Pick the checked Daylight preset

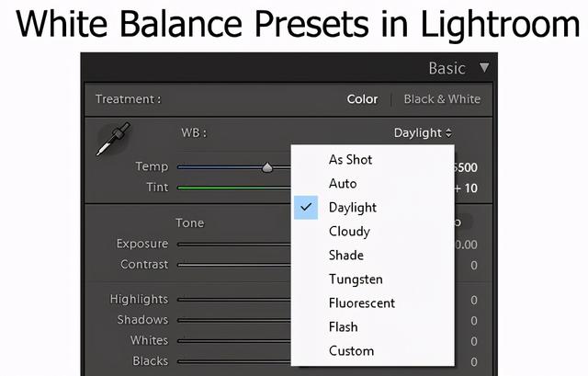[x=353, y=207]
